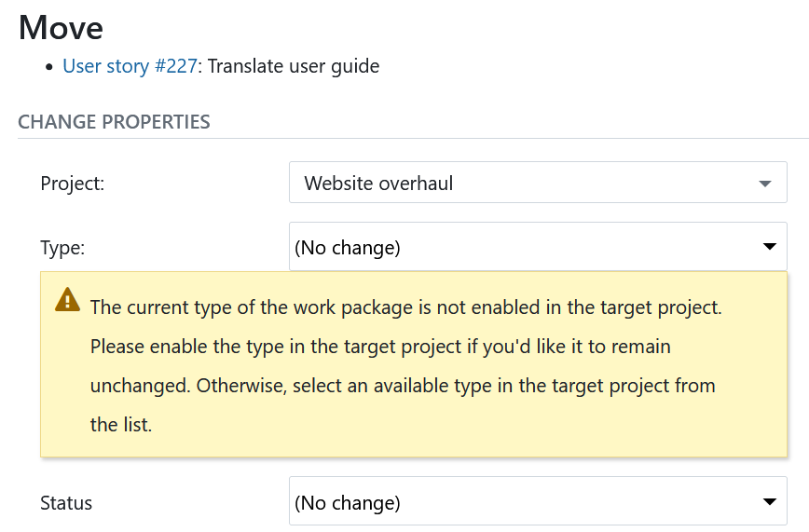Click '(No change)' text in Status field
Image resolution: width=809 pixels, height=532 pixels.
click(x=348, y=503)
